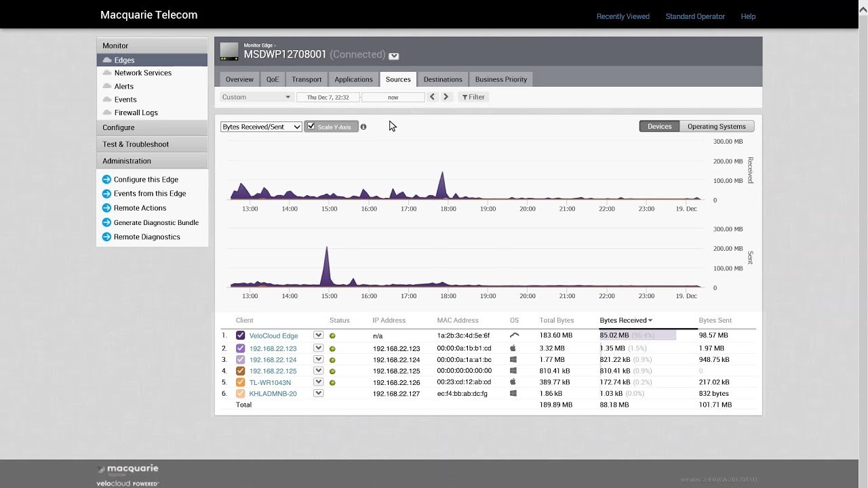Go to previous time range arrow
Image resolution: width=868 pixels, height=488 pixels.
(x=432, y=97)
